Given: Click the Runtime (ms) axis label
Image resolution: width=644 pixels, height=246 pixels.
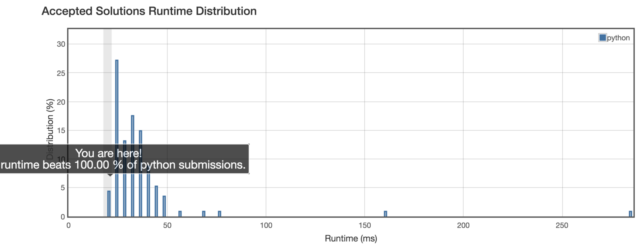Looking at the screenshot, I should click(351, 238).
